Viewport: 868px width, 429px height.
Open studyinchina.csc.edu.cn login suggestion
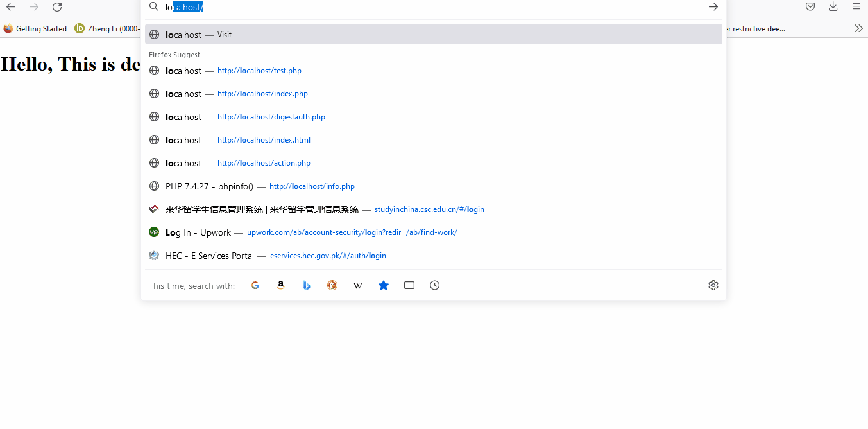(434, 209)
